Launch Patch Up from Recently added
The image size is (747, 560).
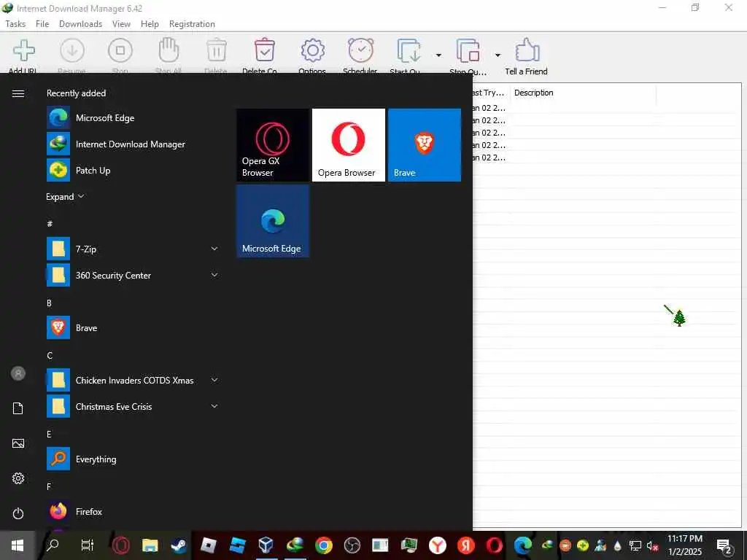pyautogui.click(x=133, y=170)
